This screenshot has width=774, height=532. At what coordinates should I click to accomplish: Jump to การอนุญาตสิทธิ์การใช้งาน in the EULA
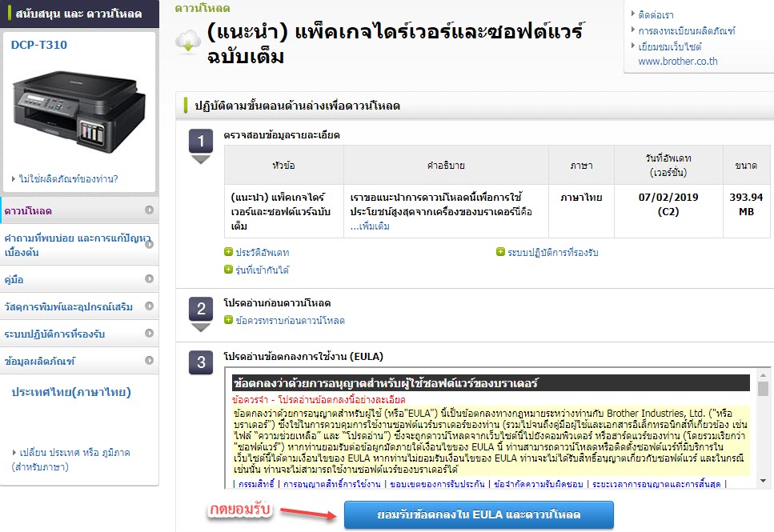pos(331,484)
